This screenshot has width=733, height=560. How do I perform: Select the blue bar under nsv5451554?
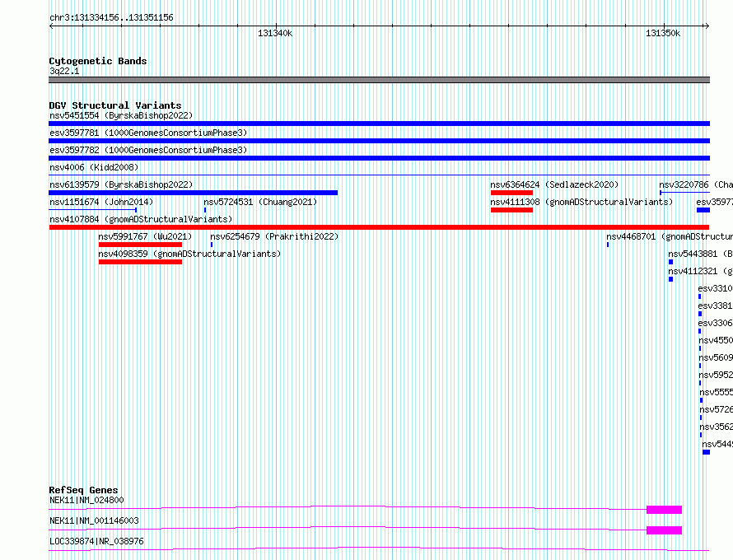coord(379,124)
